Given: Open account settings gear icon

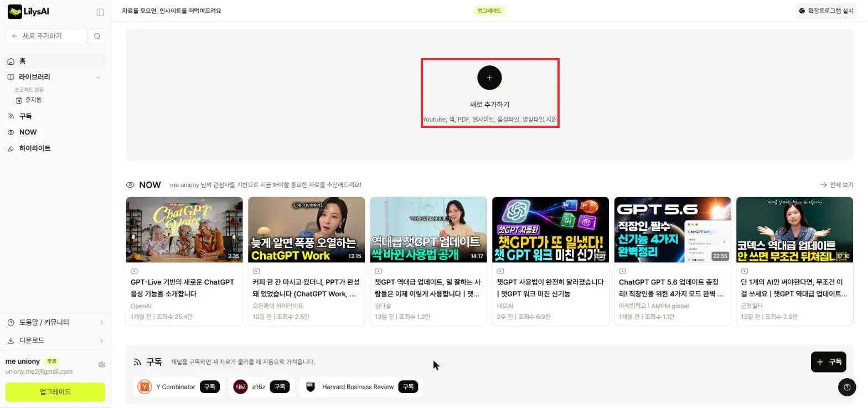Looking at the screenshot, I should coord(102,365).
